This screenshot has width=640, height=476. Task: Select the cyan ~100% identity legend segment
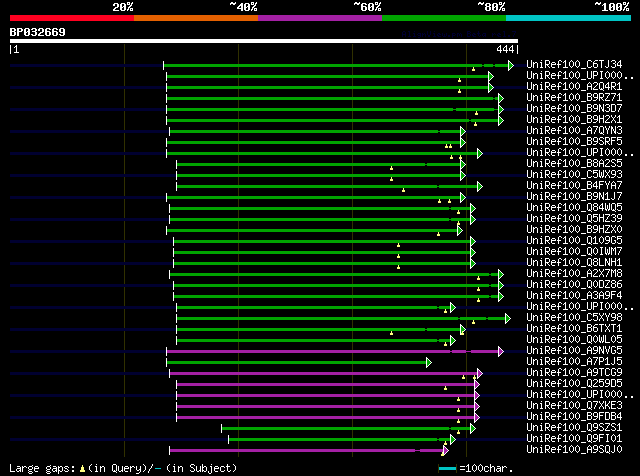point(569,18)
